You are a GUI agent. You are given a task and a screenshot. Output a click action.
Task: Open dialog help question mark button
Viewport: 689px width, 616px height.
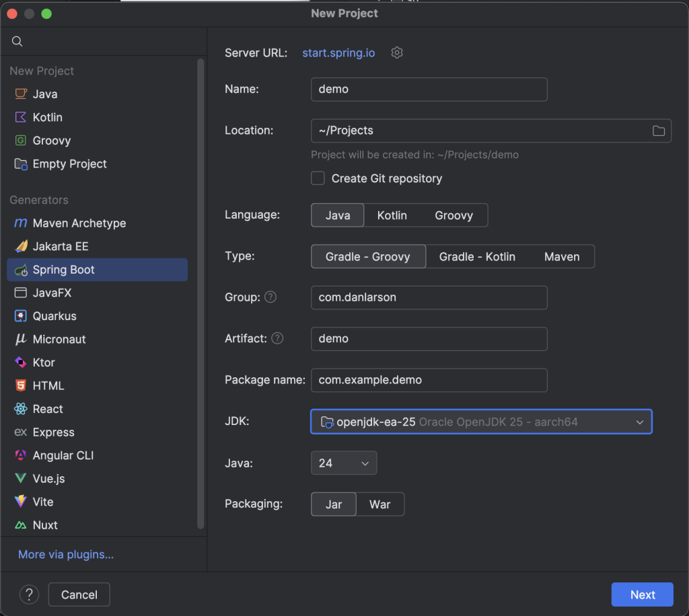tap(29, 594)
